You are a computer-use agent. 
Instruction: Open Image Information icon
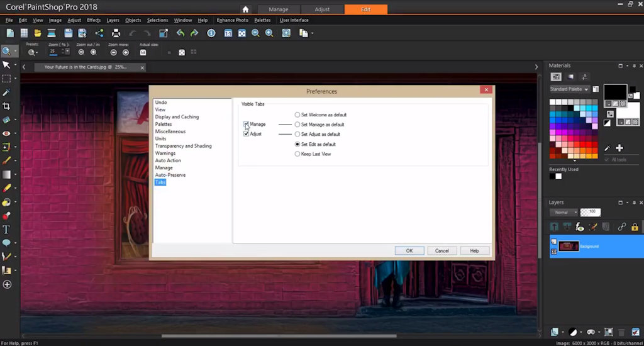tap(211, 33)
